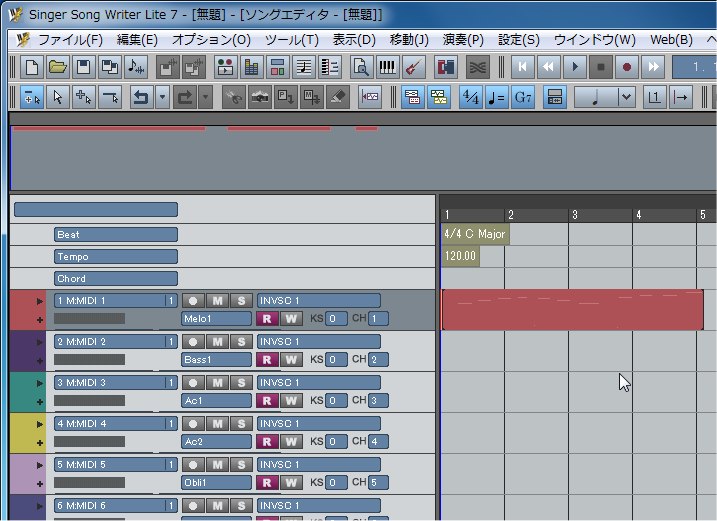
Task: Create a new song file
Action: click(x=32, y=67)
